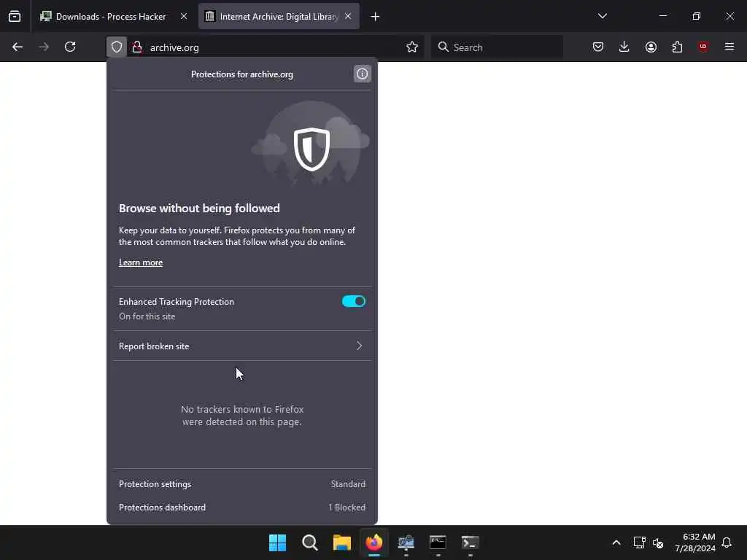This screenshot has height=560, width=747.
Task: Open a new tab with plus button
Action: pos(376,17)
